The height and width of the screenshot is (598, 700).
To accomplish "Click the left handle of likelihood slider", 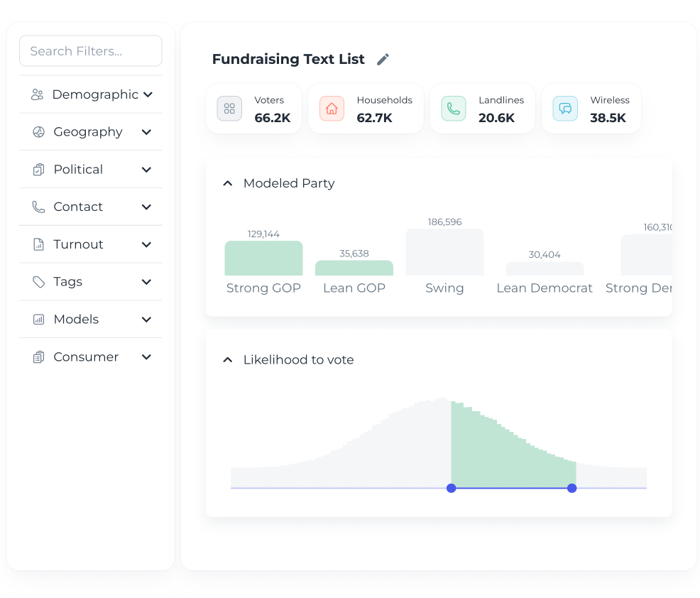I will click(452, 488).
